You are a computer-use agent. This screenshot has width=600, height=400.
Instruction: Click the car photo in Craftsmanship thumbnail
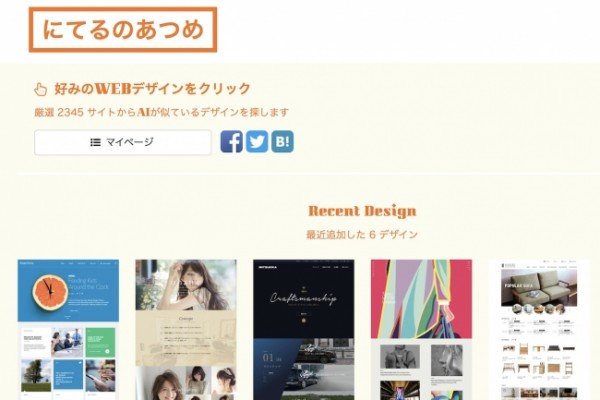click(x=321, y=353)
